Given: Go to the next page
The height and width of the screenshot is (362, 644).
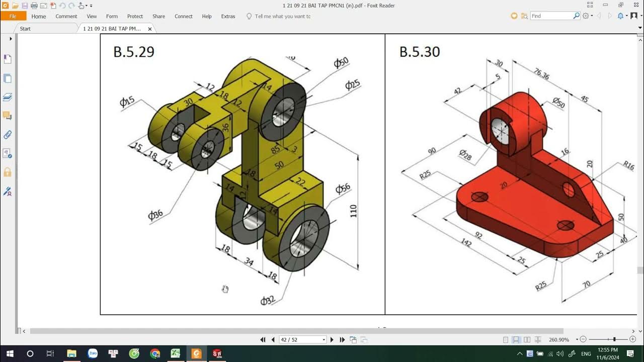Looking at the screenshot, I should pos(332,340).
